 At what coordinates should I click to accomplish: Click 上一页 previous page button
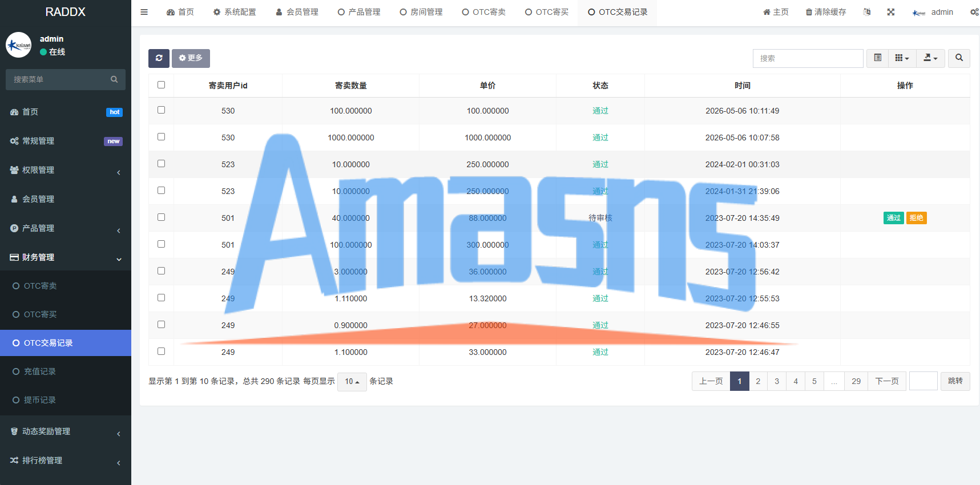[711, 381]
